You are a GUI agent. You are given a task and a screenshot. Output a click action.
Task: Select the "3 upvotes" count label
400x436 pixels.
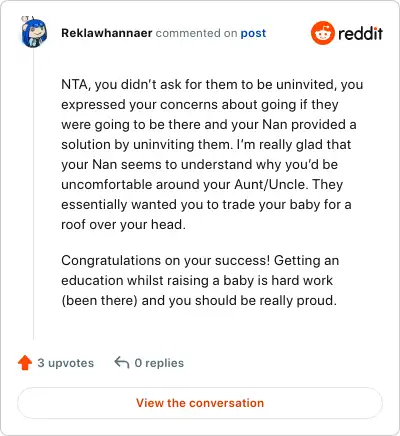66,363
